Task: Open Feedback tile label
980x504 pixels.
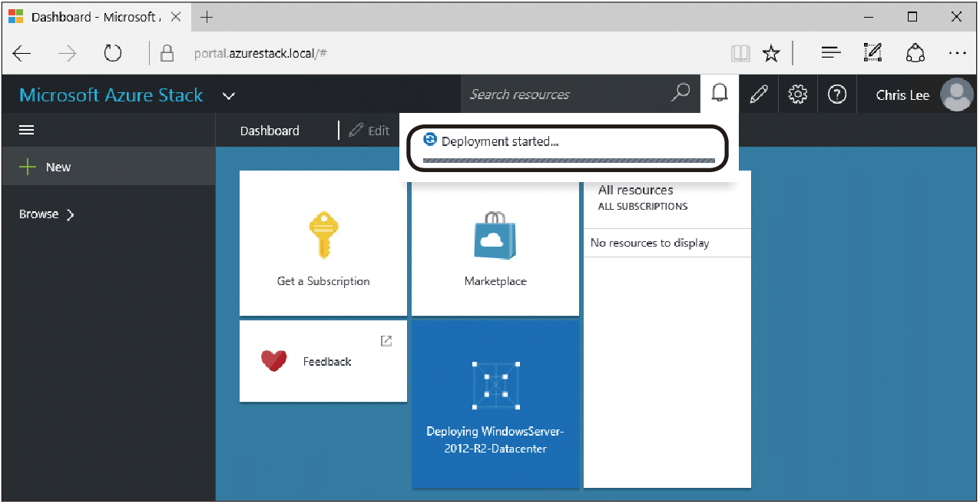Action: [x=327, y=361]
